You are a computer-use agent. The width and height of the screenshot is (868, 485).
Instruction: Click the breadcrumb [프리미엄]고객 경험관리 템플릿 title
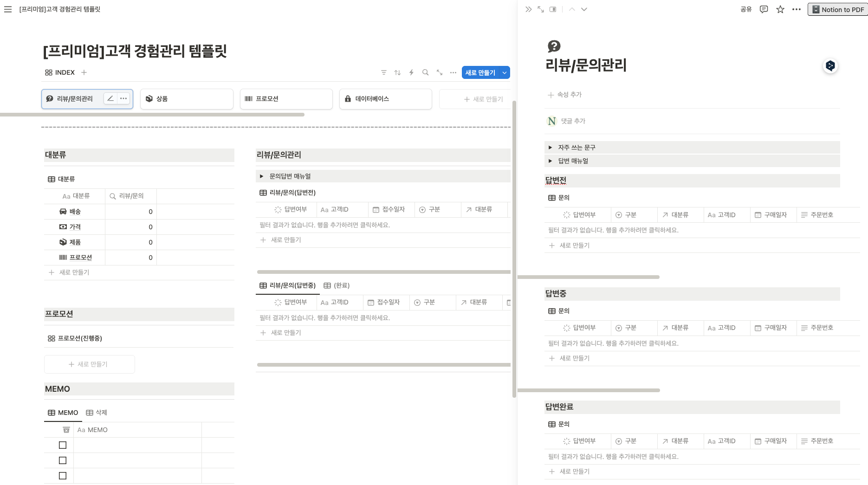coord(60,9)
